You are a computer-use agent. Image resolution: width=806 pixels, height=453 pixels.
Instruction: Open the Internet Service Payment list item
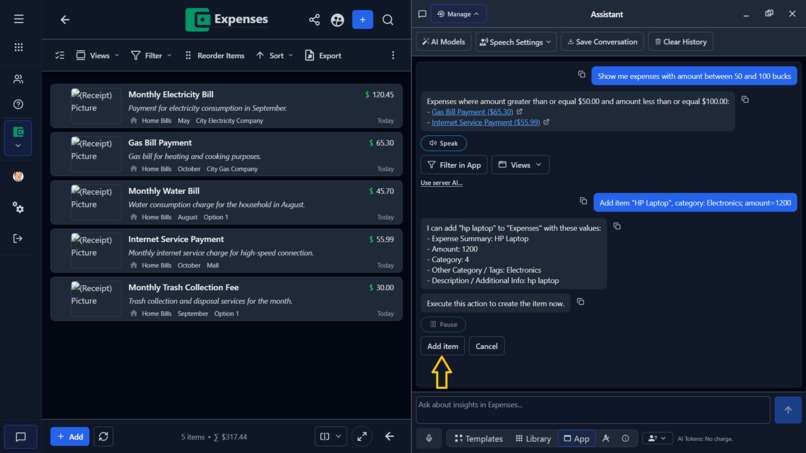[226, 251]
